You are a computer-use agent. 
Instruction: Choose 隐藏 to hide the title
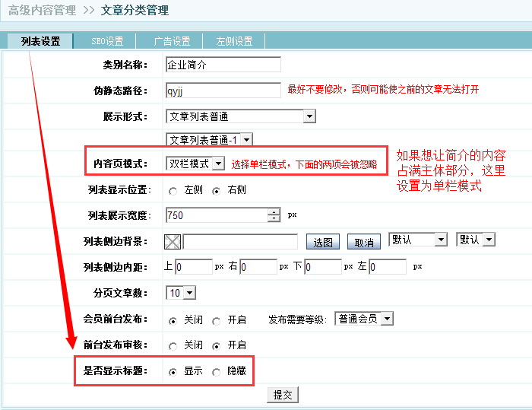click(217, 372)
